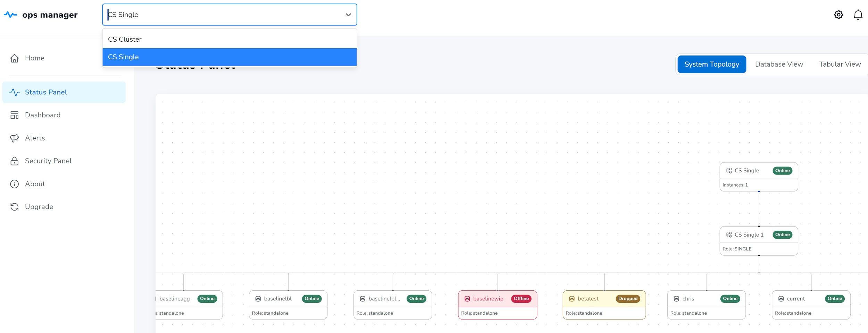Click the baselinelbl database icon
The image size is (868, 333).
(258, 299)
